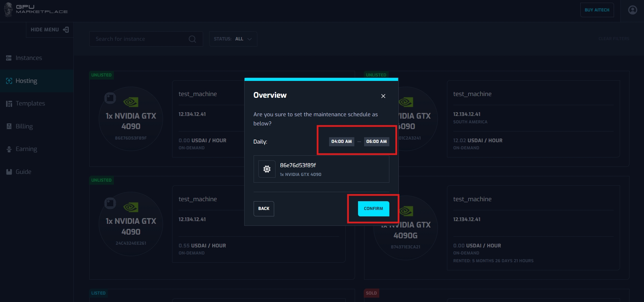Focus the Search for instance field
The width and height of the screenshot is (644, 302).
click(140, 39)
